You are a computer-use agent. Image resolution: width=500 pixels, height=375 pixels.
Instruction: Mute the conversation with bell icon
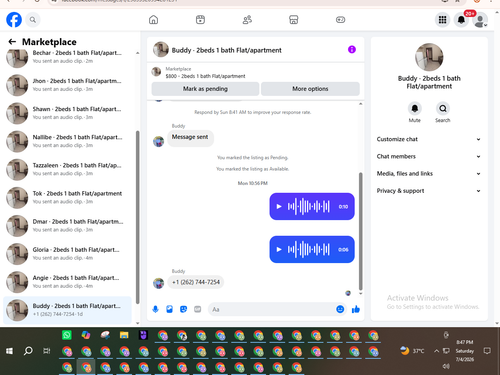tap(415, 108)
